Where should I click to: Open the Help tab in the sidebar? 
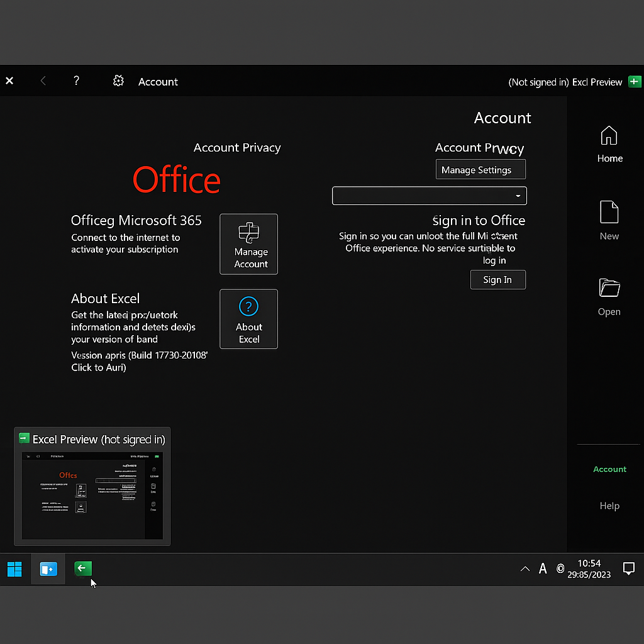click(609, 506)
